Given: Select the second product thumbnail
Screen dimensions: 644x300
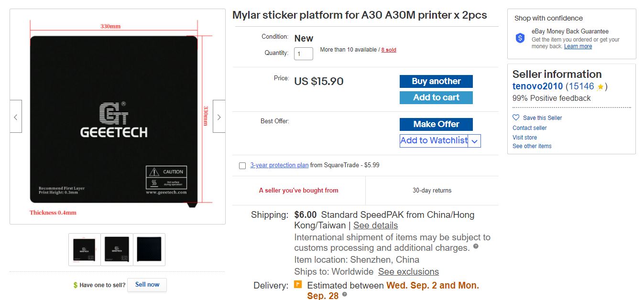Looking at the screenshot, I should point(117,249).
